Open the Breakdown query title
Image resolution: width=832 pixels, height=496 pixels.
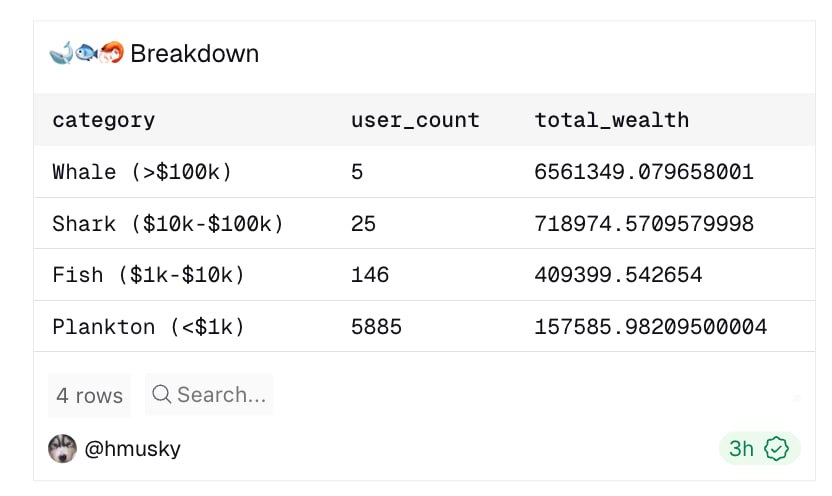194,53
